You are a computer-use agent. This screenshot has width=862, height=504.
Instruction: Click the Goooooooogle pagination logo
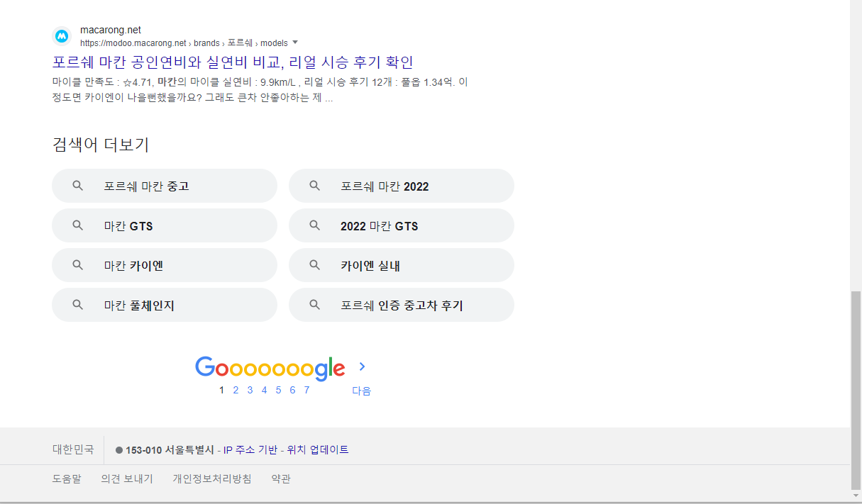[x=270, y=369]
